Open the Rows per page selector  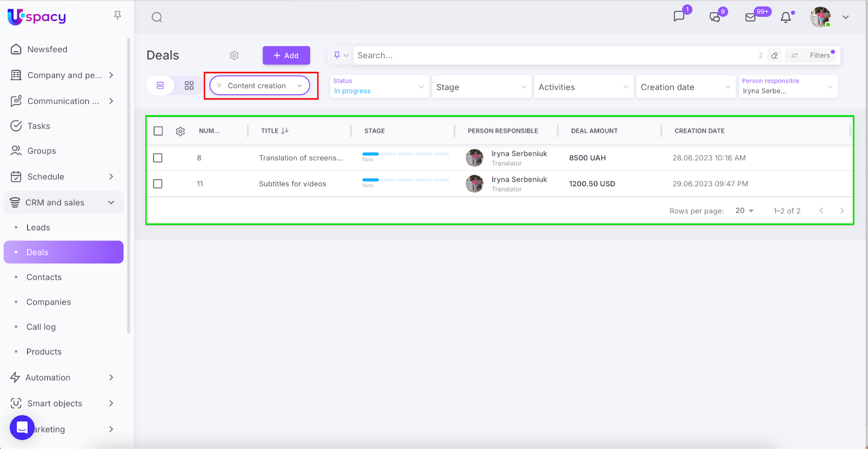(x=744, y=211)
